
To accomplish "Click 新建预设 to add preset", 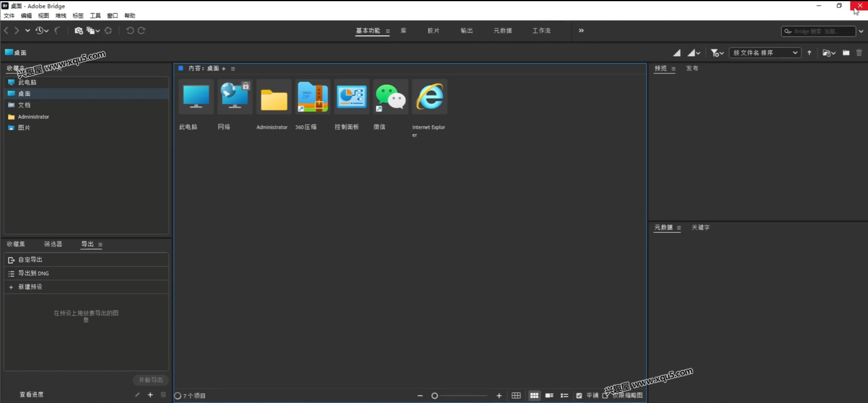I will (86, 287).
